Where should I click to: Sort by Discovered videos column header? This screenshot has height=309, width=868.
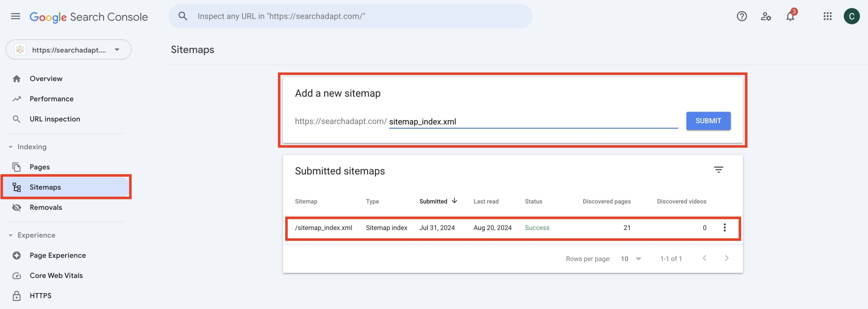click(682, 201)
